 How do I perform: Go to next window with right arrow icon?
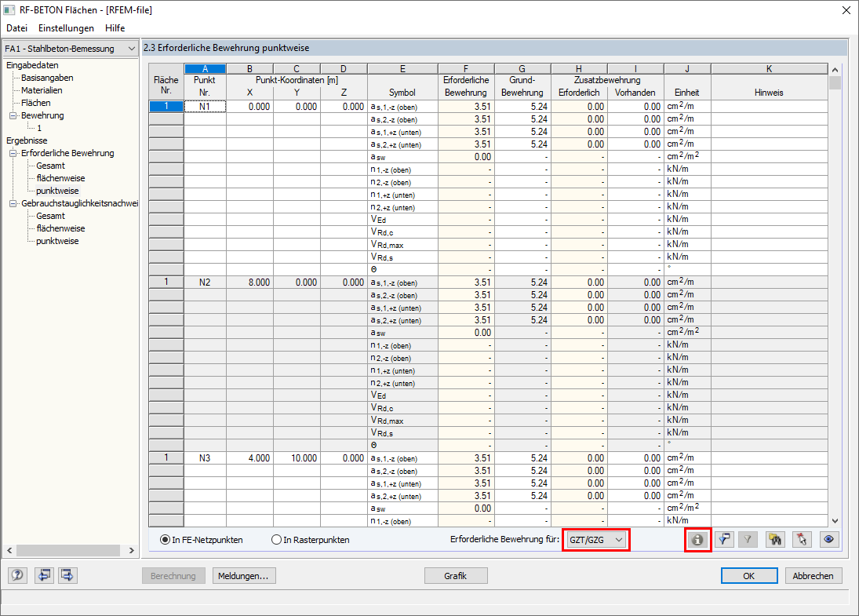tap(68, 575)
